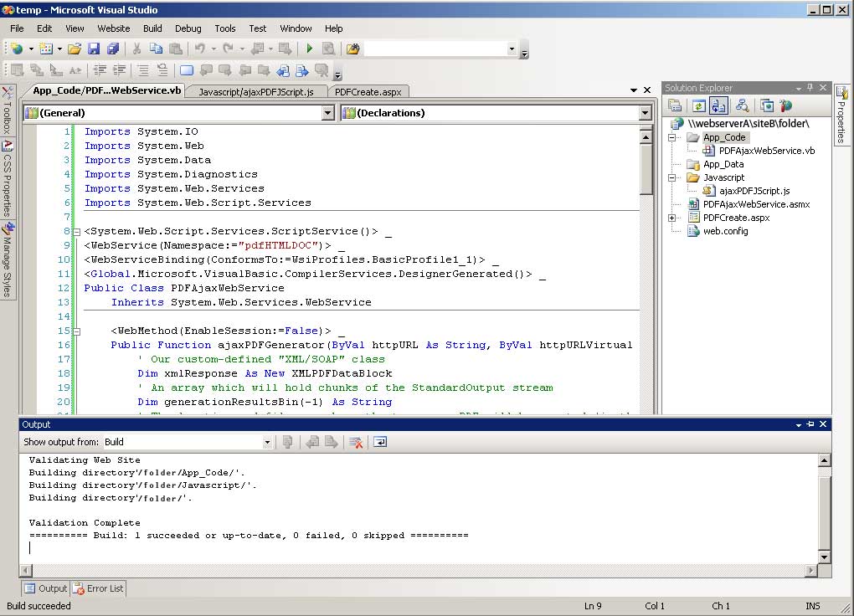Collapse the Javascript folder node
Viewport: 854px width, 616px height.
tap(672, 177)
